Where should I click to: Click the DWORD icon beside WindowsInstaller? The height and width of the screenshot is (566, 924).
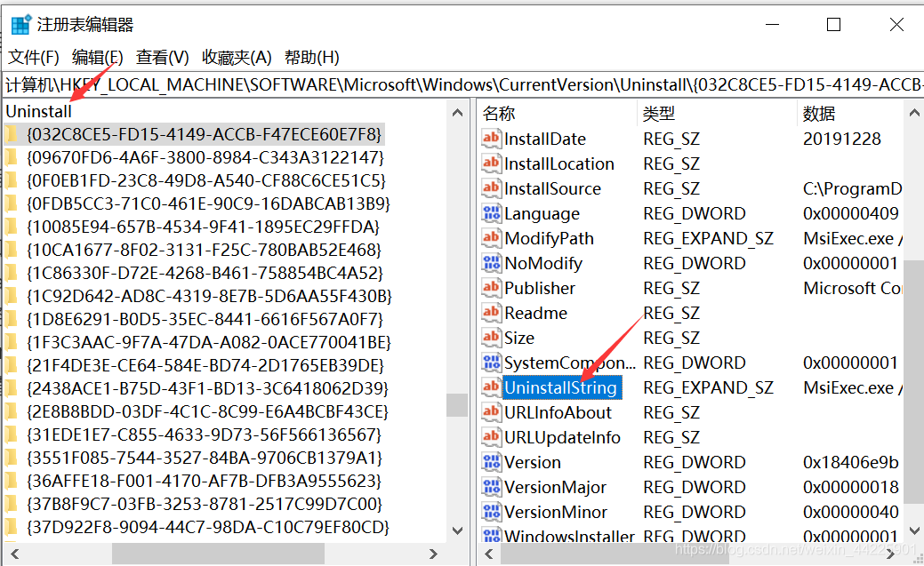(492, 535)
